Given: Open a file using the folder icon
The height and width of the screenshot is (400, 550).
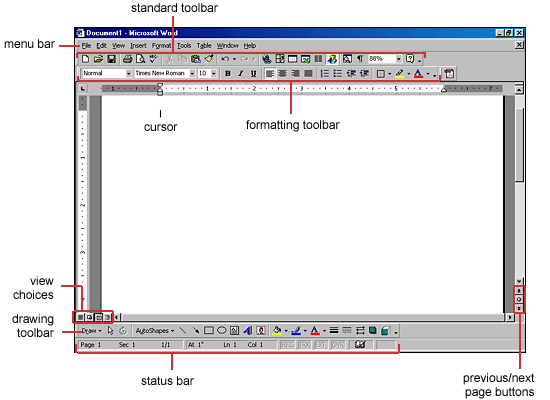Looking at the screenshot, I should click(98, 59).
